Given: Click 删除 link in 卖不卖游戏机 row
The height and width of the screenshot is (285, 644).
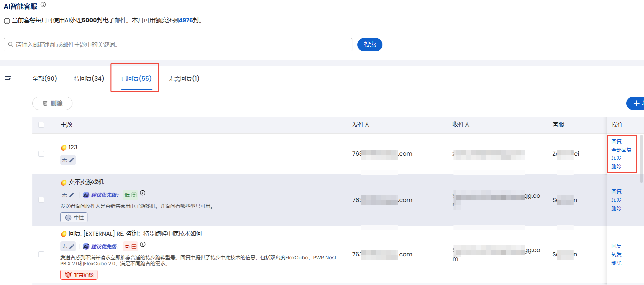Looking at the screenshot, I should [617, 208].
